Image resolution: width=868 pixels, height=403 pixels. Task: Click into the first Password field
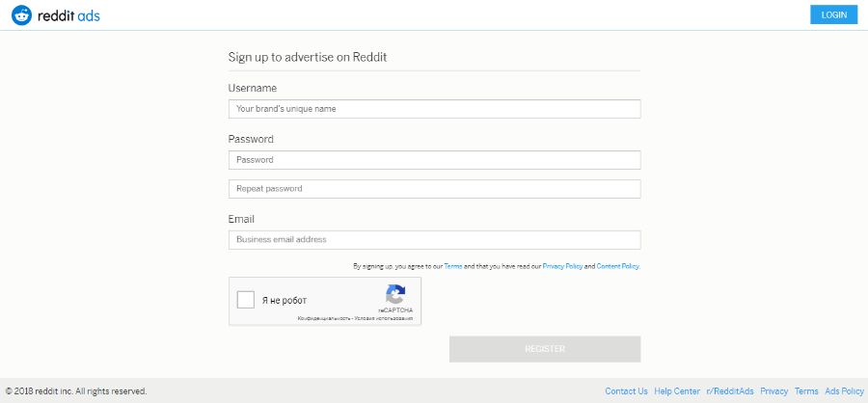coord(434,160)
